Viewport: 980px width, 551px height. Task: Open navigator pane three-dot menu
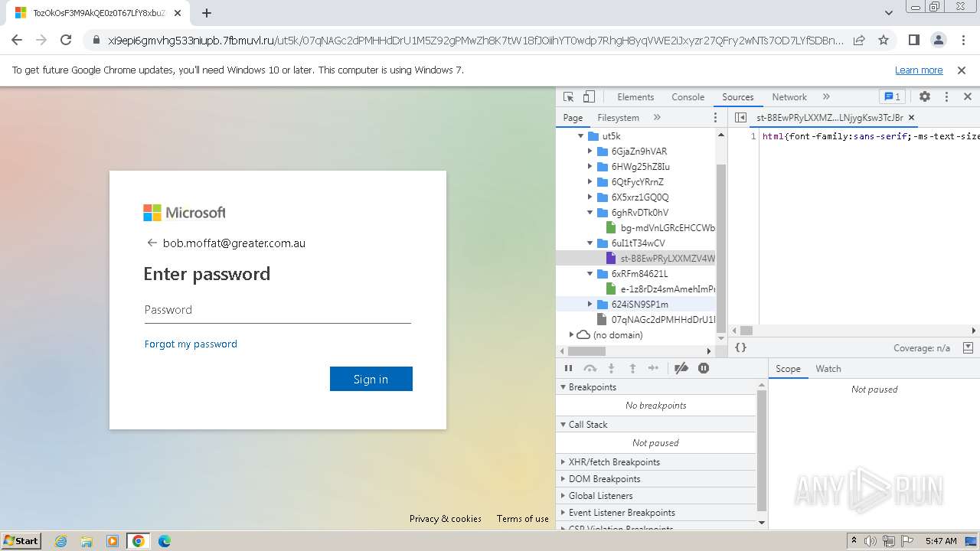[x=716, y=118]
